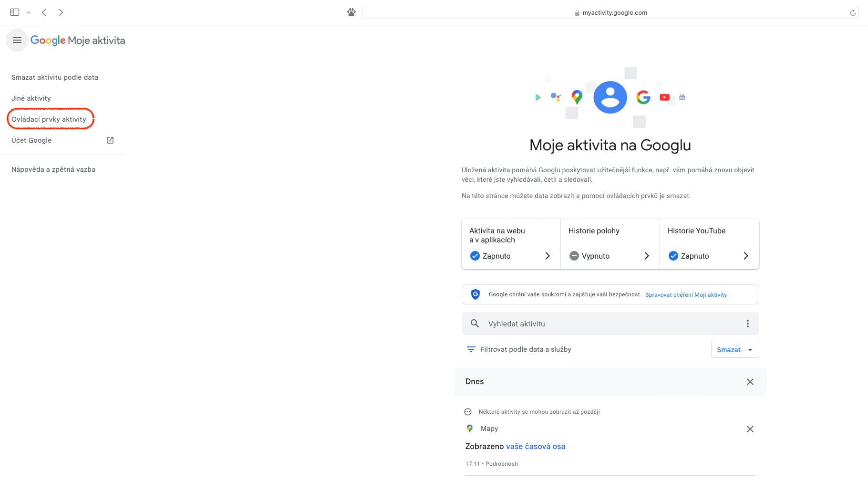Click the Safari sidebar toggle icon
The height and width of the screenshot is (481, 868).
(15, 12)
